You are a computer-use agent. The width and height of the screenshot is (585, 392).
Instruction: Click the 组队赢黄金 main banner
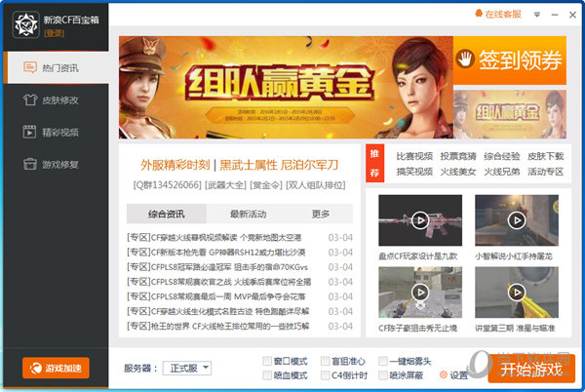point(286,88)
